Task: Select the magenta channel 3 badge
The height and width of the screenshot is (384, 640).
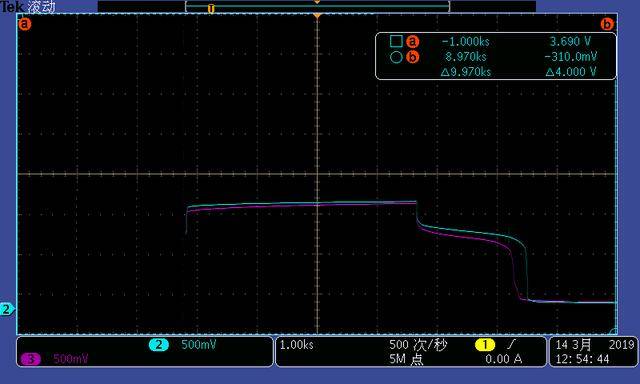Action: (x=31, y=359)
